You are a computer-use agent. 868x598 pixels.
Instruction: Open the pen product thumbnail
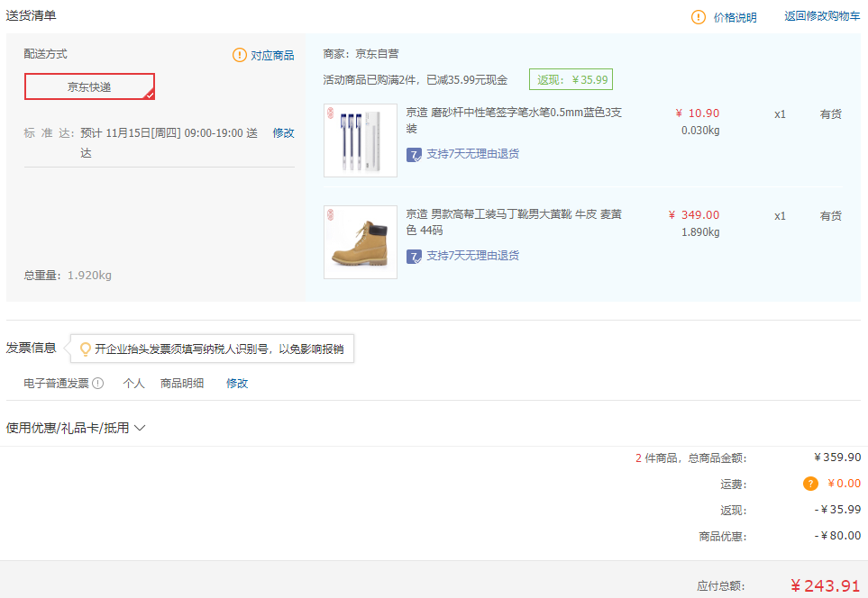[361, 140]
